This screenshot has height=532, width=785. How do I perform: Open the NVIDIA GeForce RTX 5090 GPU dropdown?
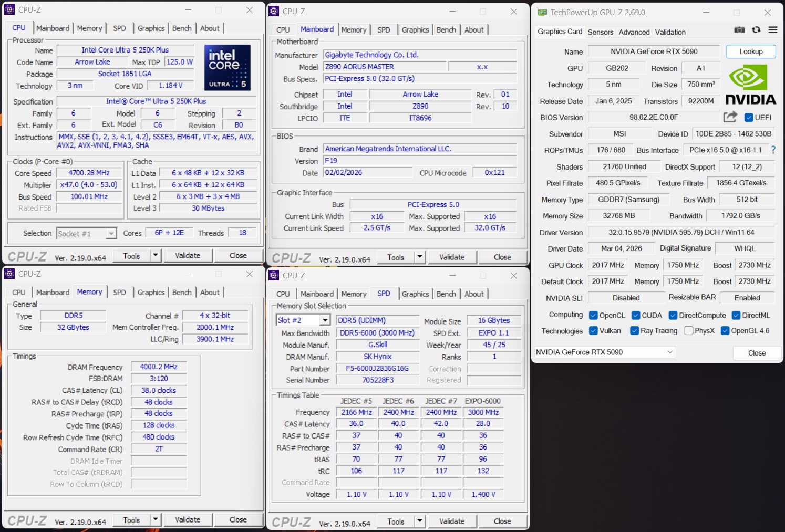(x=605, y=352)
